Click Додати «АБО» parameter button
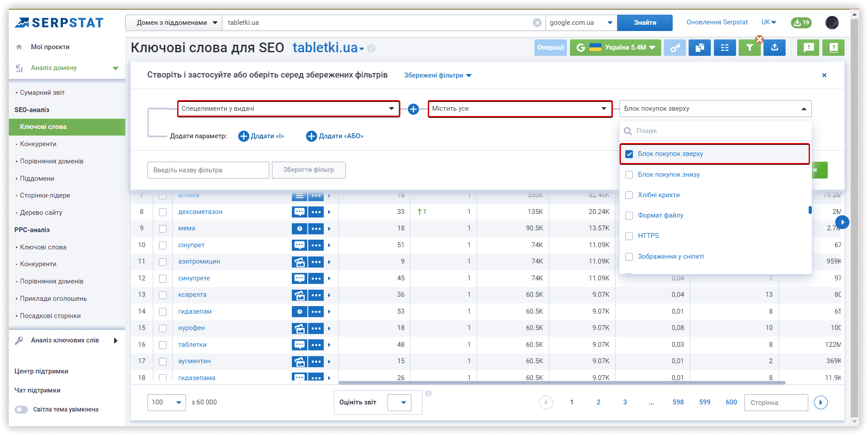Screen dimensions: 868x435 tap(335, 136)
